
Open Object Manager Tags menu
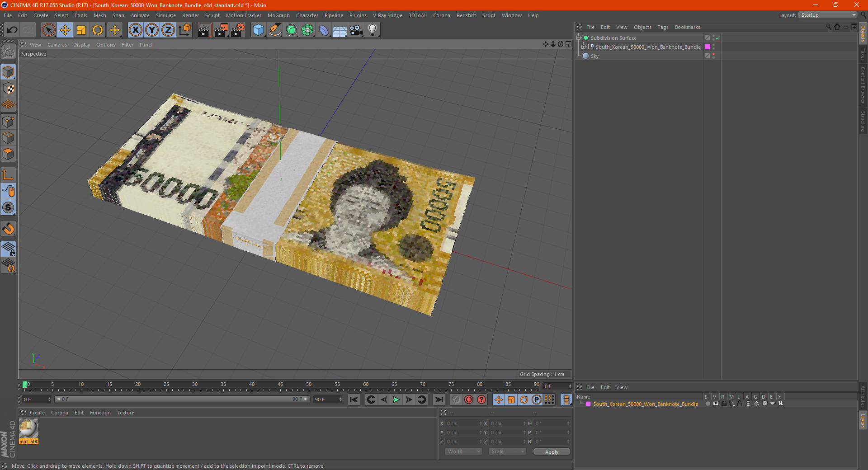[x=663, y=27]
